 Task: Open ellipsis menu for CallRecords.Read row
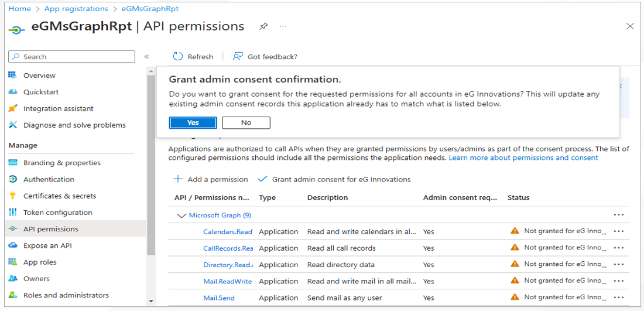619,248
